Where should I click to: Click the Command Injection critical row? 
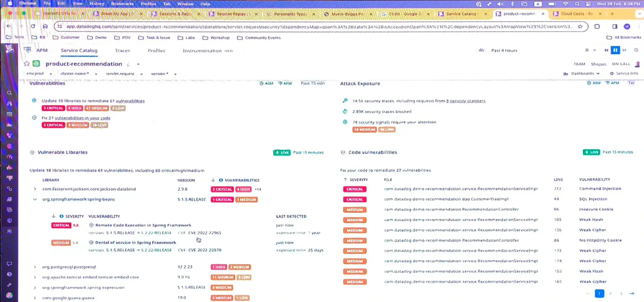tap(482, 189)
